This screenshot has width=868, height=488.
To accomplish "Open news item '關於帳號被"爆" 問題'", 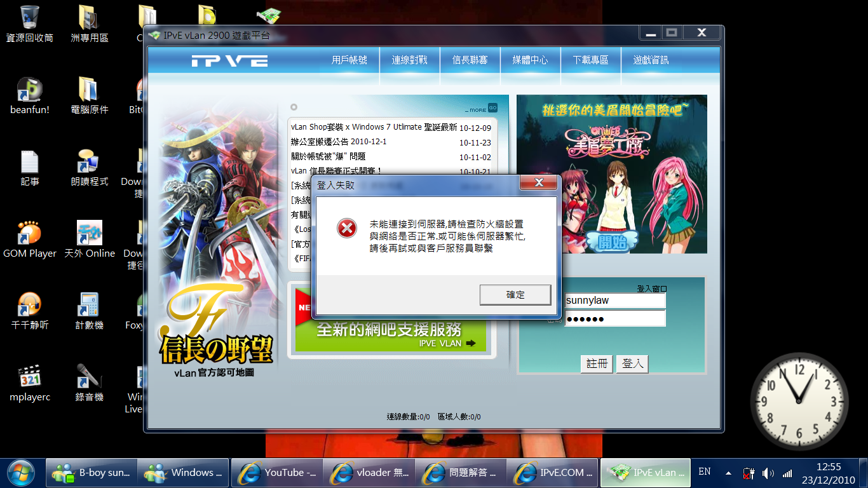I will click(328, 156).
